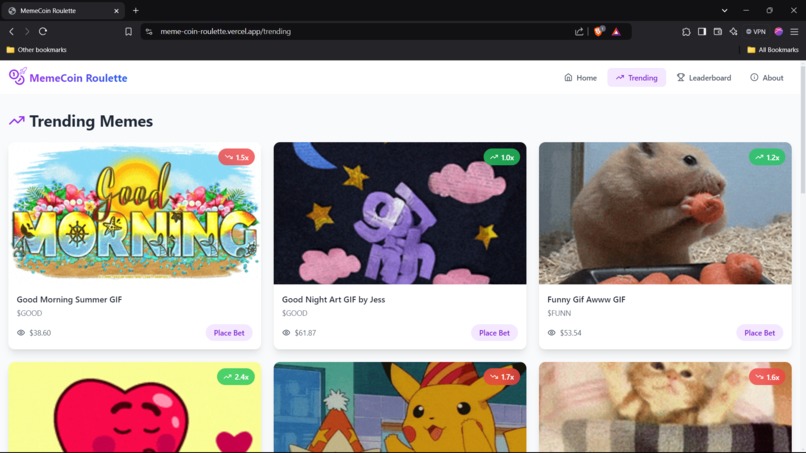The height and width of the screenshot is (453, 806).
Task: Open the Brave Wallet icon
Action: [x=718, y=31]
